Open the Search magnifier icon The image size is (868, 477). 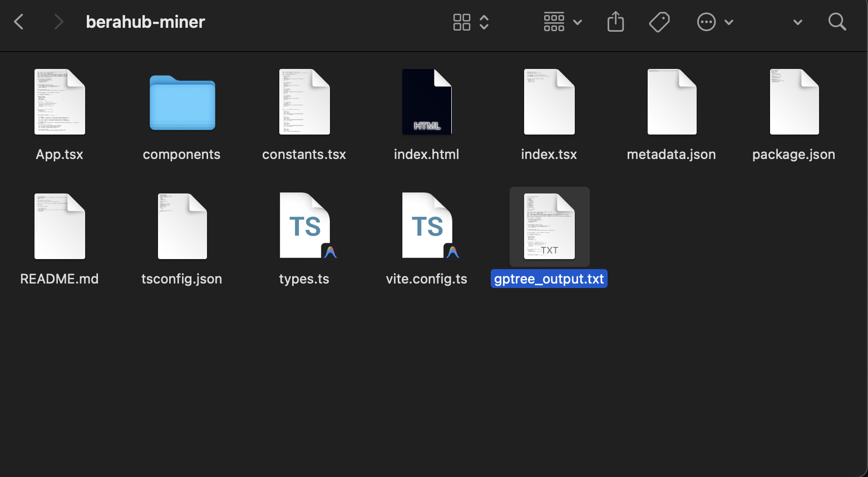(837, 22)
